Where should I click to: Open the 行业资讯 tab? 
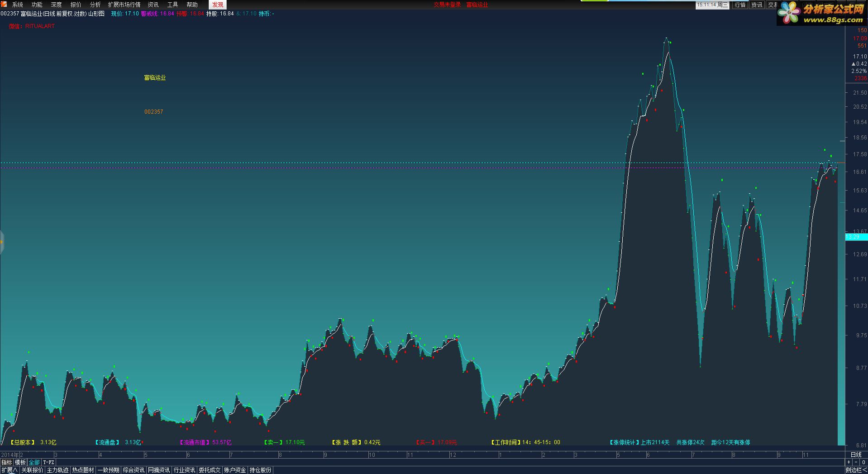pos(184,470)
